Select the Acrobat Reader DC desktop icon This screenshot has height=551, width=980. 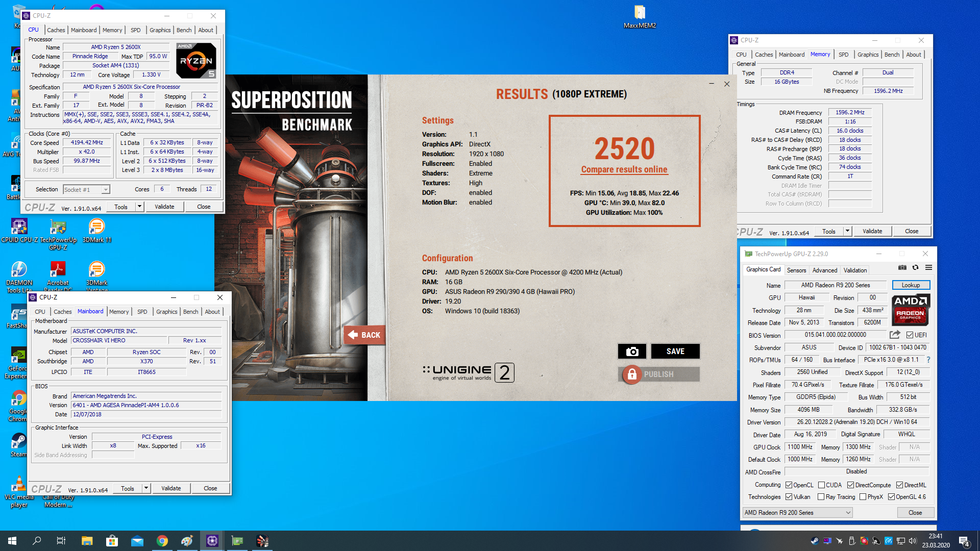click(x=58, y=277)
